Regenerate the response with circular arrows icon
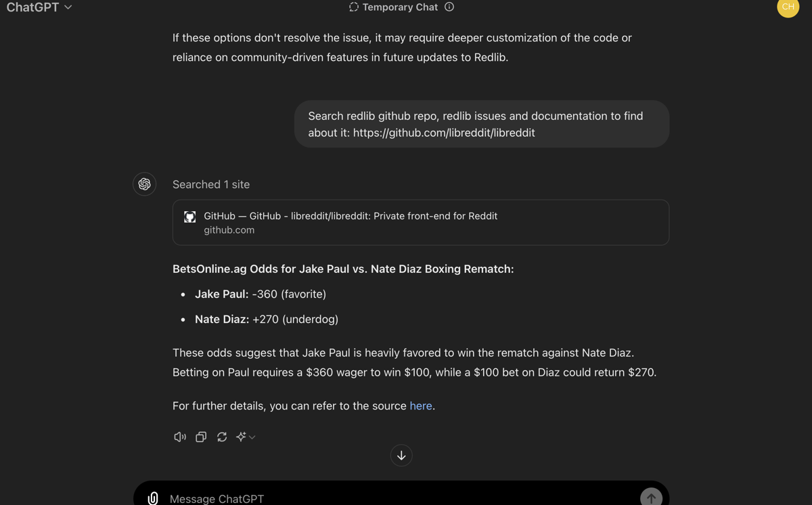The image size is (812, 505). tap(222, 437)
